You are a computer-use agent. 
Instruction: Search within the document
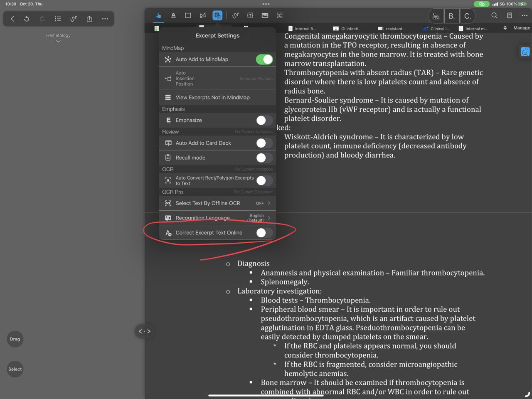(x=494, y=15)
